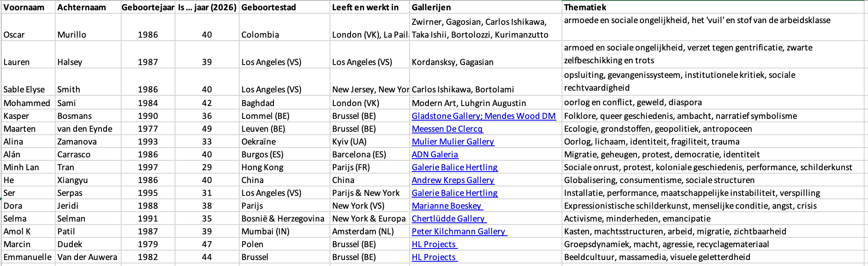Image resolution: width=868 pixels, height=266 pixels.
Task: Select the Achternaam header cell
Action: [88, 7]
